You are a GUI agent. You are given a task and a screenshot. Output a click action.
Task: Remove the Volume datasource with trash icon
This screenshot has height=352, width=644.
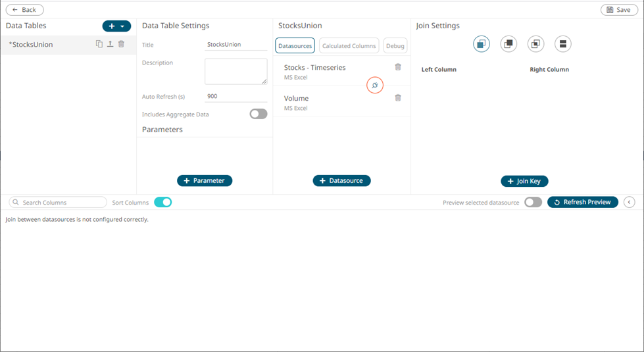tap(398, 98)
